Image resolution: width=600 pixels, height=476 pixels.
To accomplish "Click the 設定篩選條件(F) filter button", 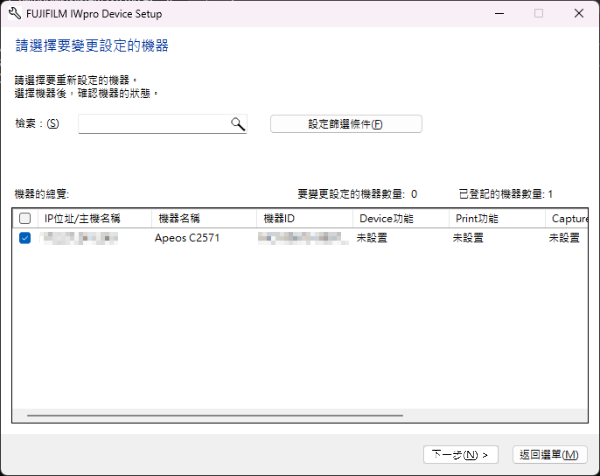I will click(346, 124).
